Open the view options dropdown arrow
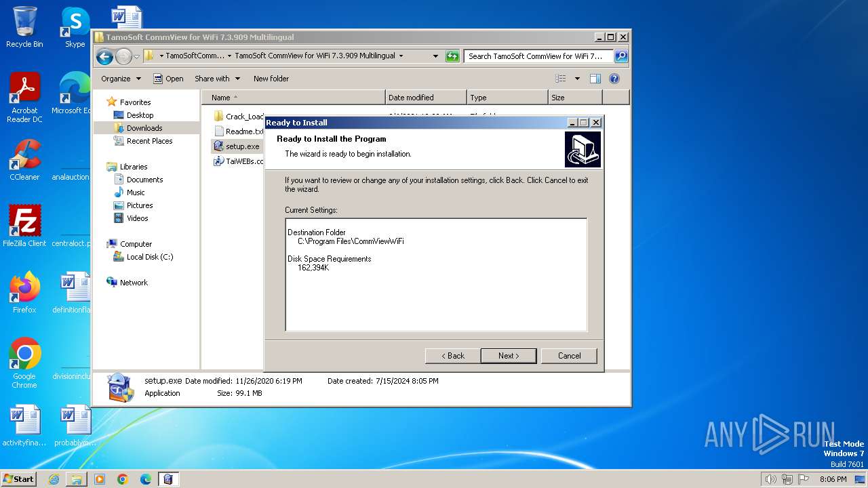 (577, 79)
